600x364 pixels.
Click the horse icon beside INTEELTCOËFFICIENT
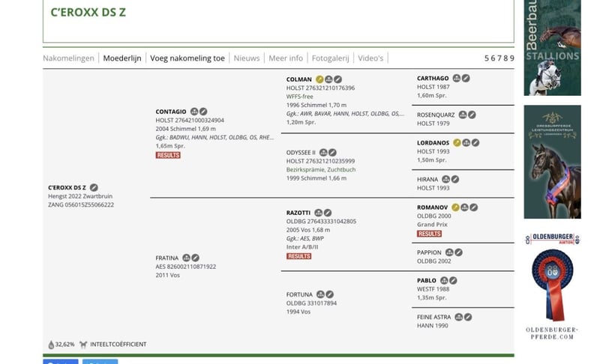coord(83,345)
